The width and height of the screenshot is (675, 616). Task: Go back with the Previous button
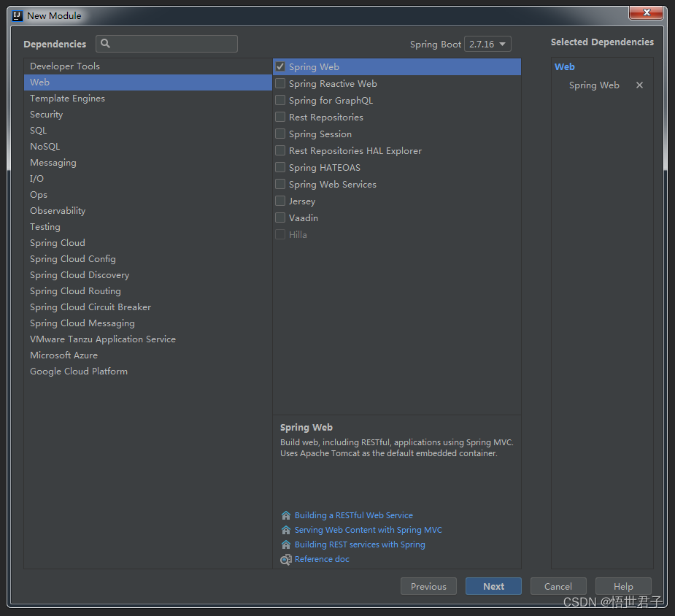click(428, 586)
